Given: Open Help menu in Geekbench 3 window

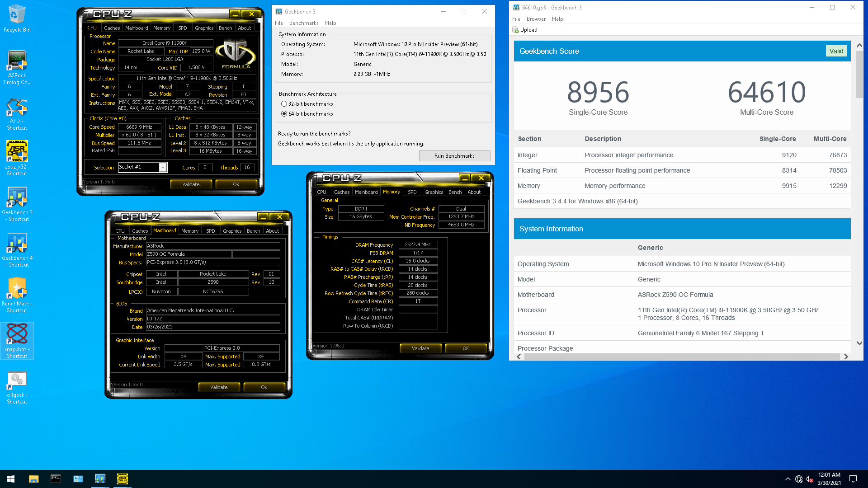Looking at the screenshot, I should pos(330,23).
